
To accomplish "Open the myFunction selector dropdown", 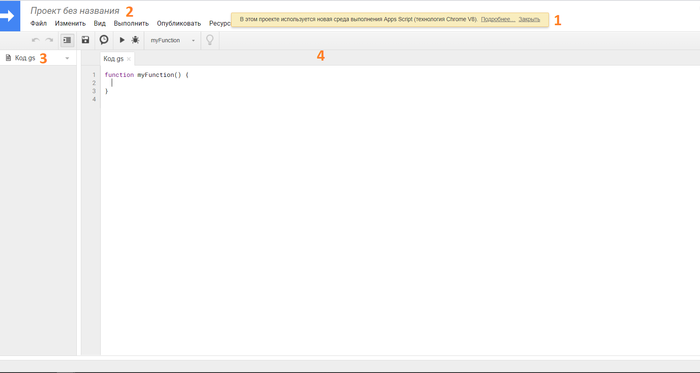I will tap(173, 40).
